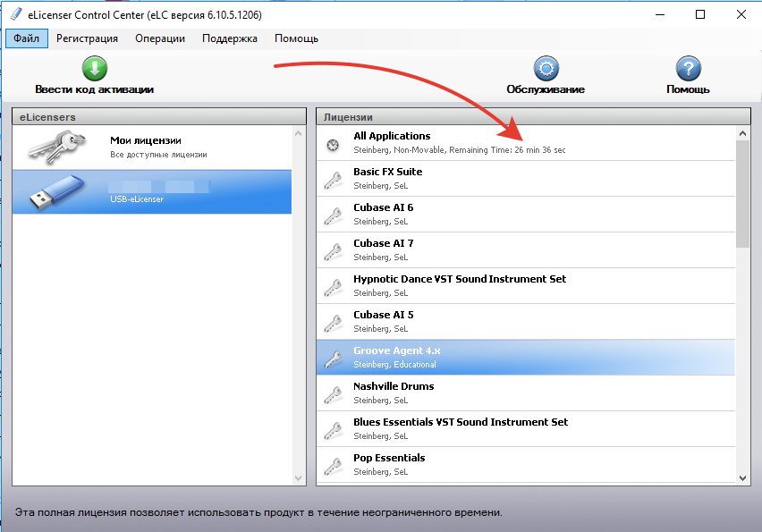The width and height of the screenshot is (762, 532).
Task: Click Все доступные лицензии subtitle
Action: tap(158, 155)
